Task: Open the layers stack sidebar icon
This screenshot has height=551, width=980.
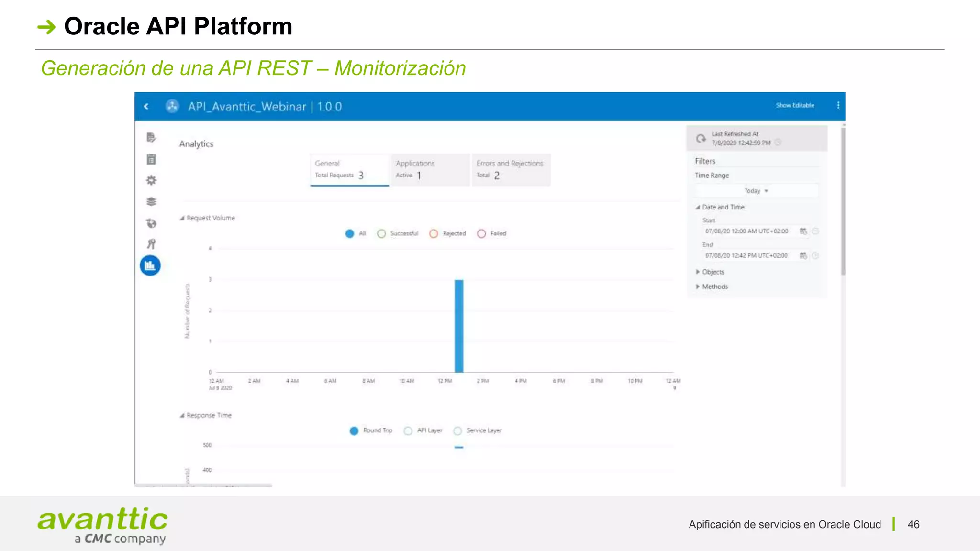Action: coord(151,202)
